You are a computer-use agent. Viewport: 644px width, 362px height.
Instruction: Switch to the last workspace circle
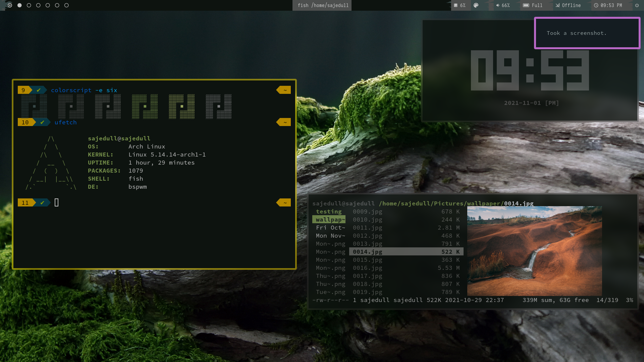(x=66, y=5)
